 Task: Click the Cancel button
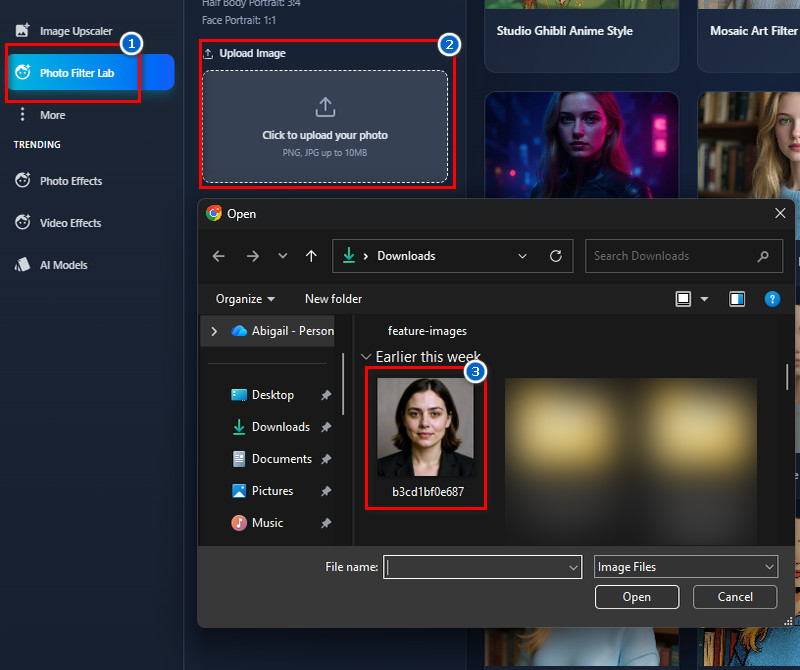click(x=735, y=597)
